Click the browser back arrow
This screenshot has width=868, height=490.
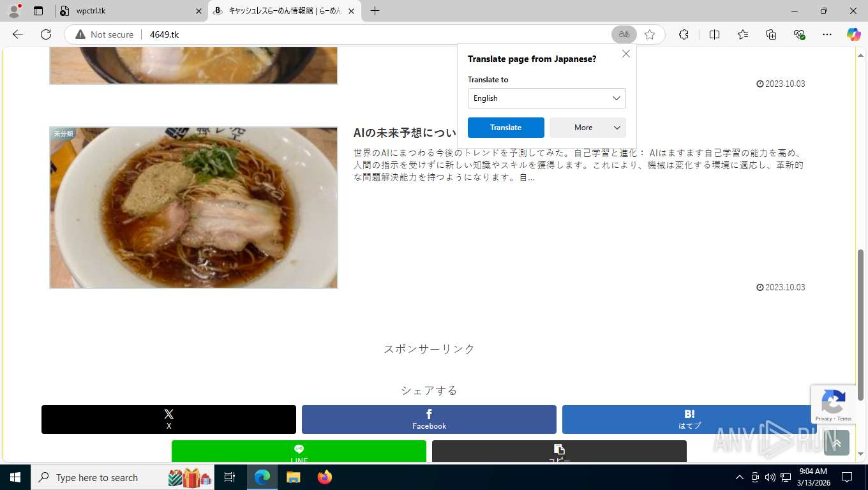(x=18, y=34)
